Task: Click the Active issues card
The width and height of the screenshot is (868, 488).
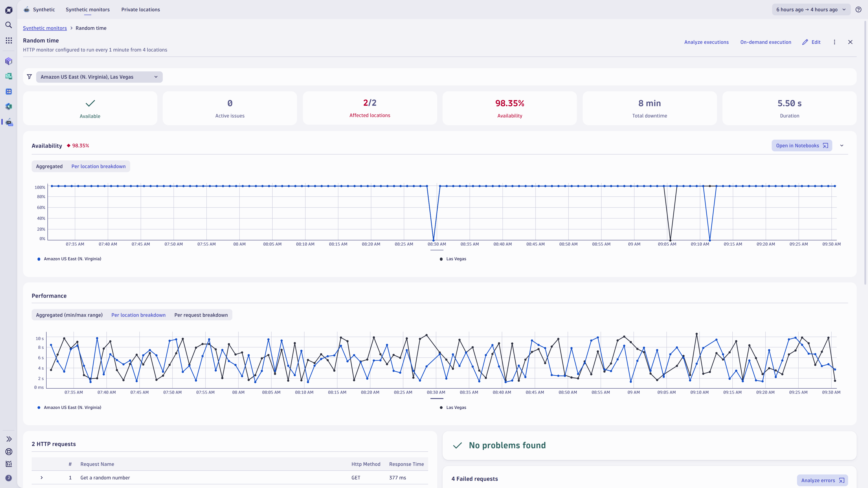Action: pyautogui.click(x=230, y=108)
